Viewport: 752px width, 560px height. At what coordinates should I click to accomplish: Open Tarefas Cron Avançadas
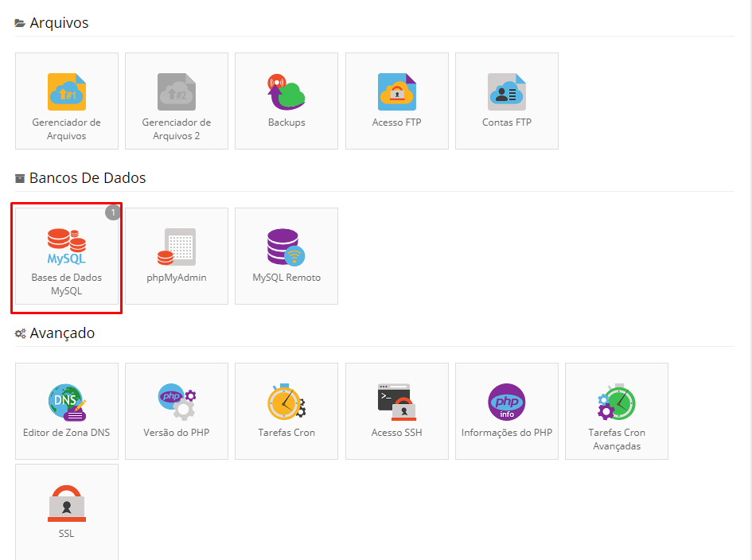[617, 410]
